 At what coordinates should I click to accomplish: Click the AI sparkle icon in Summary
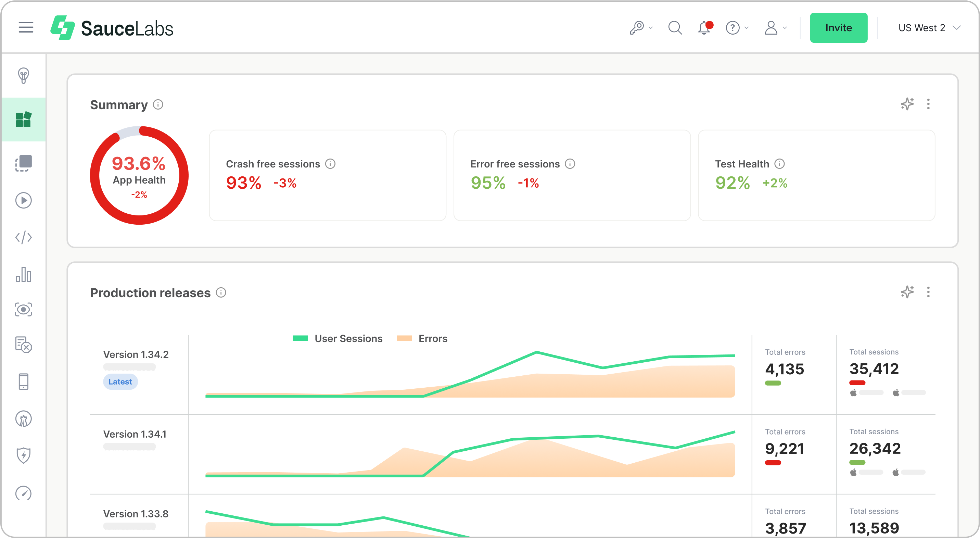click(907, 104)
